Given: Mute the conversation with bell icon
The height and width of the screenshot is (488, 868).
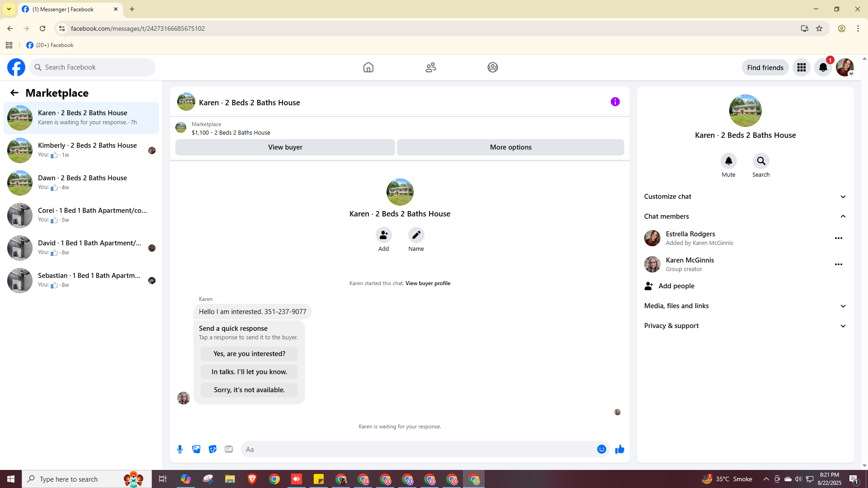Looking at the screenshot, I should (x=728, y=161).
